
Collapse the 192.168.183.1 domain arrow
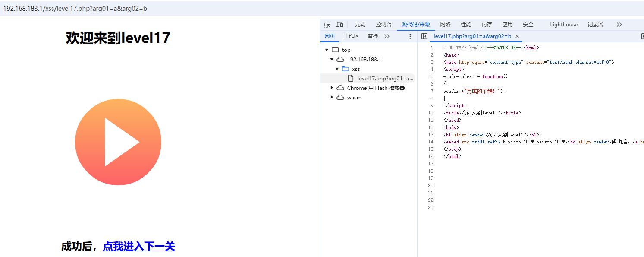[x=332, y=60]
